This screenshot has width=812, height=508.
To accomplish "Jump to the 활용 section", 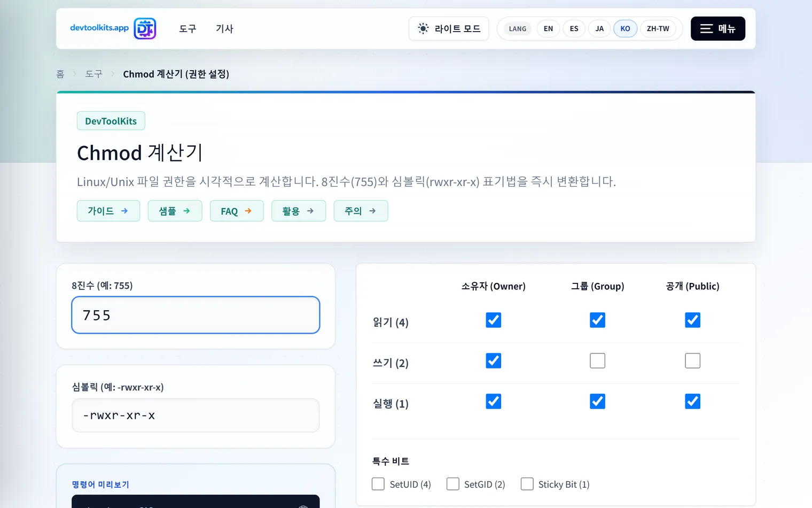I will tap(299, 211).
